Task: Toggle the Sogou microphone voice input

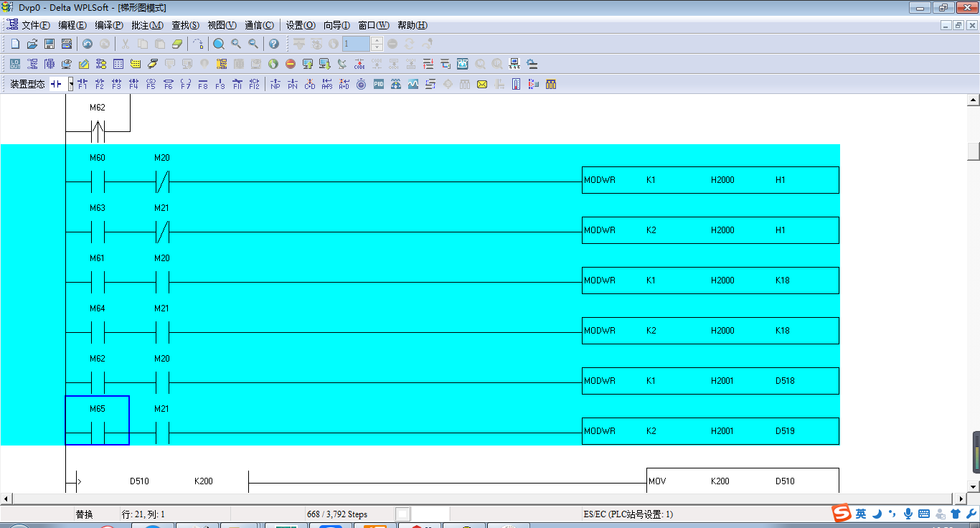Action: [908, 514]
